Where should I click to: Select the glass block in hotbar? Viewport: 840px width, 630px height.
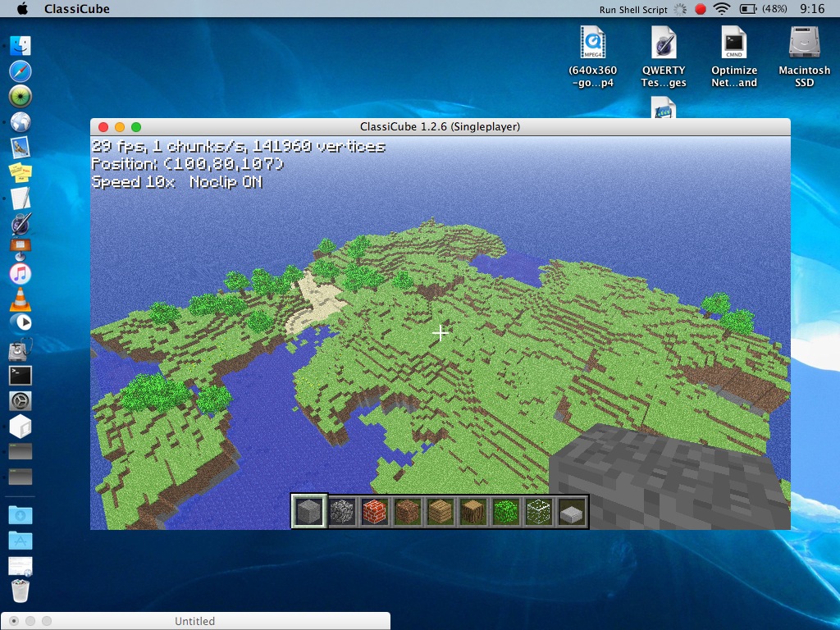[x=539, y=511]
